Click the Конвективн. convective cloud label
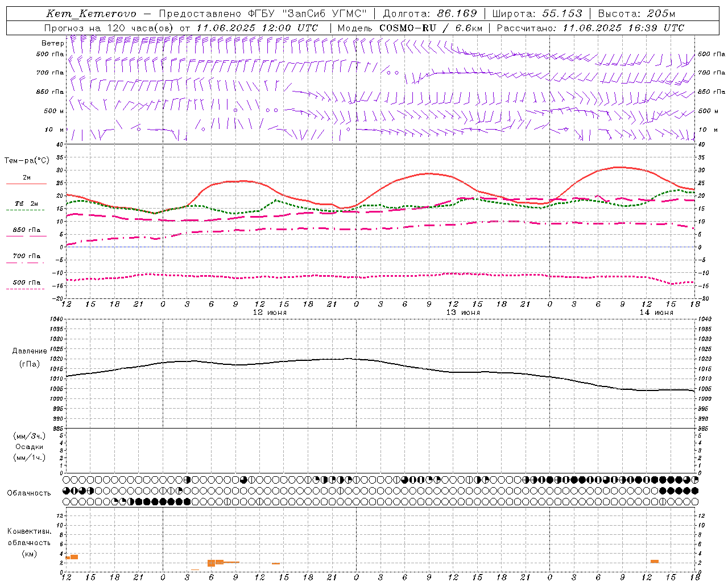The image size is (728, 582). [x=29, y=531]
